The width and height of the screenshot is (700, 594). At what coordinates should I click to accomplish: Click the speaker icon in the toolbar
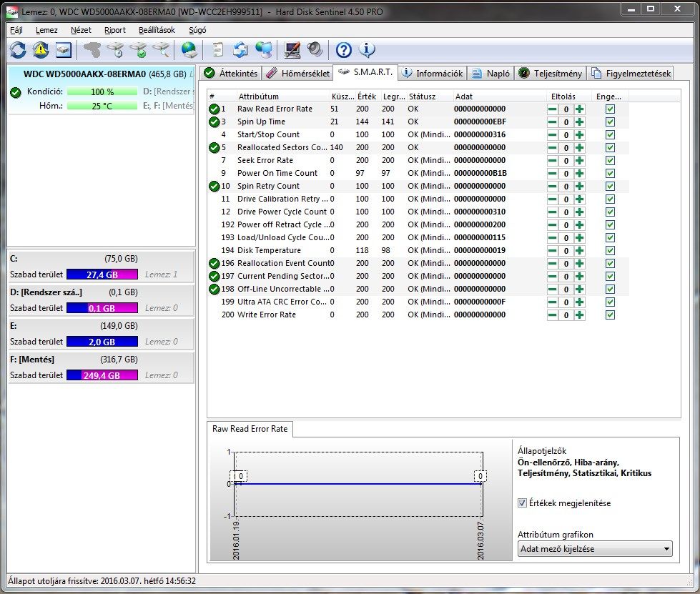(315, 49)
